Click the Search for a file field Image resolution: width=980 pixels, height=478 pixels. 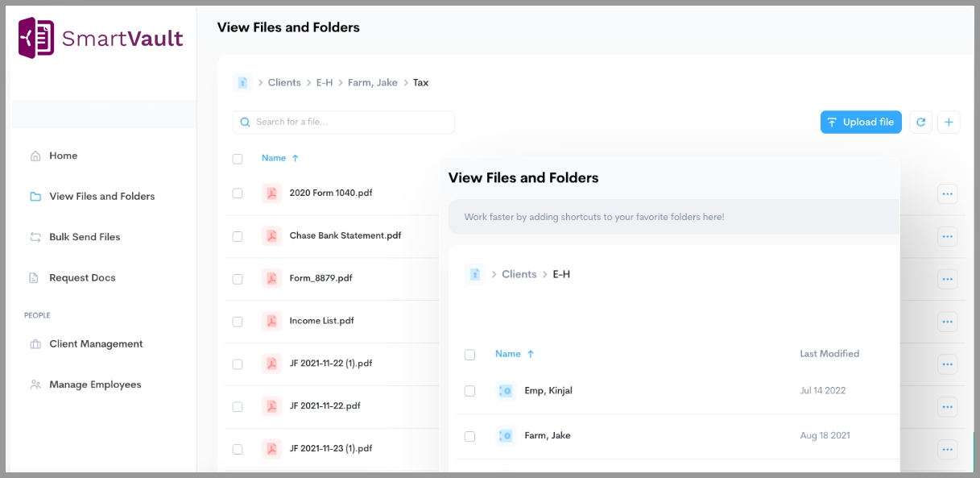point(344,123)
